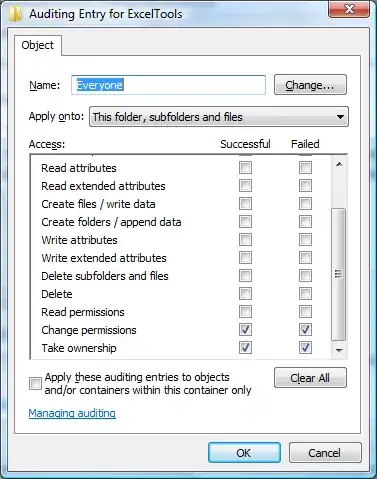Click the Clear All button
Viewport: 377px width, 479px height.
click(310, 378)
